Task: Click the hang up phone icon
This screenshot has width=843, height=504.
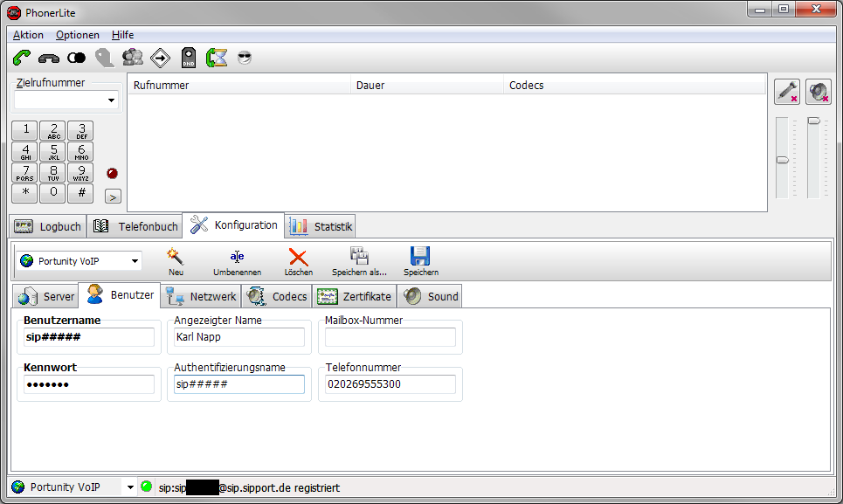Action: pyautogui.click(x=49, y=59)
